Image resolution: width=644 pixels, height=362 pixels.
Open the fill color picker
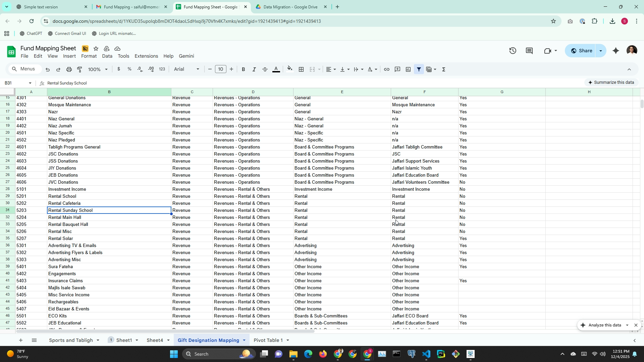pyautogui.click(x=290, y=69)
